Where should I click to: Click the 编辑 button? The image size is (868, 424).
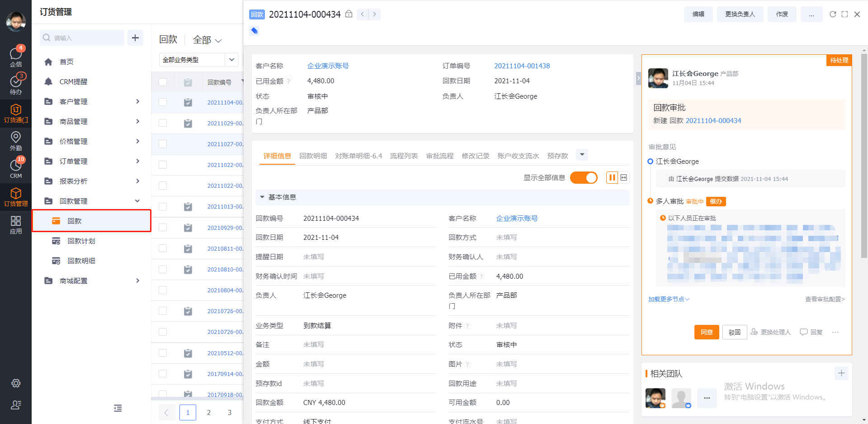(698, 14)
